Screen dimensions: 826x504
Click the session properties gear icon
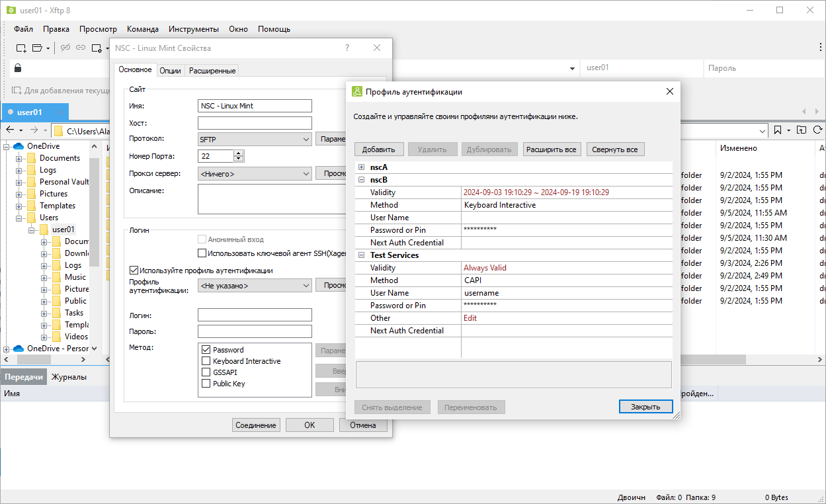(x=97, y=48)
